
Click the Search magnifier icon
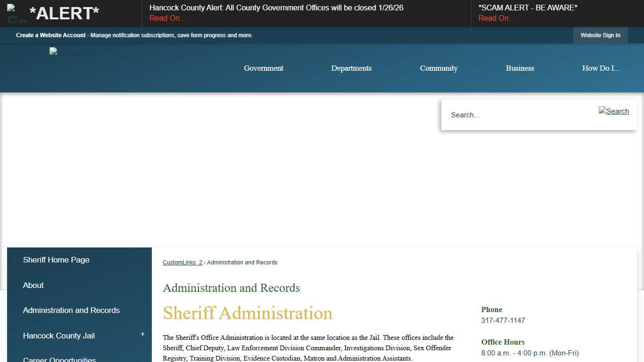[613, 111]
